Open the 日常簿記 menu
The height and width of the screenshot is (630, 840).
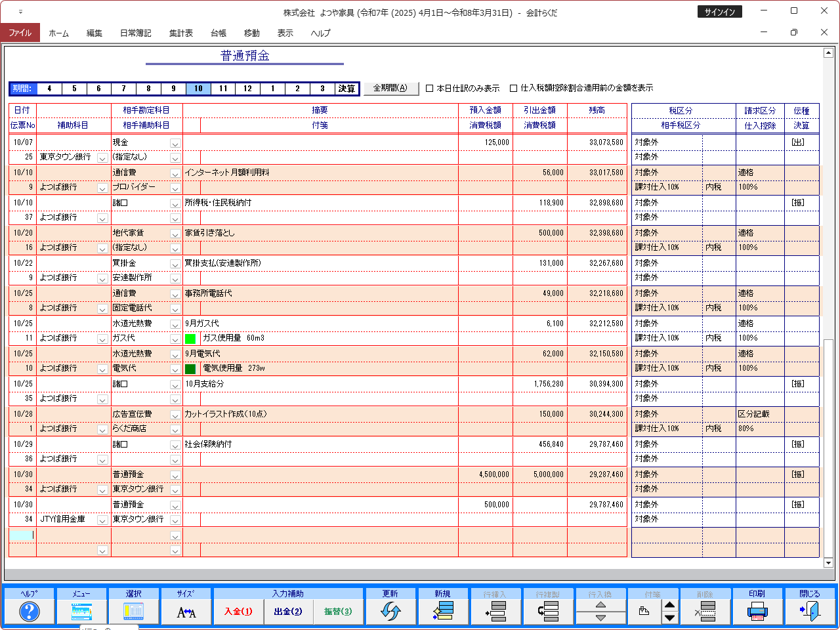[x=135, y=33]
